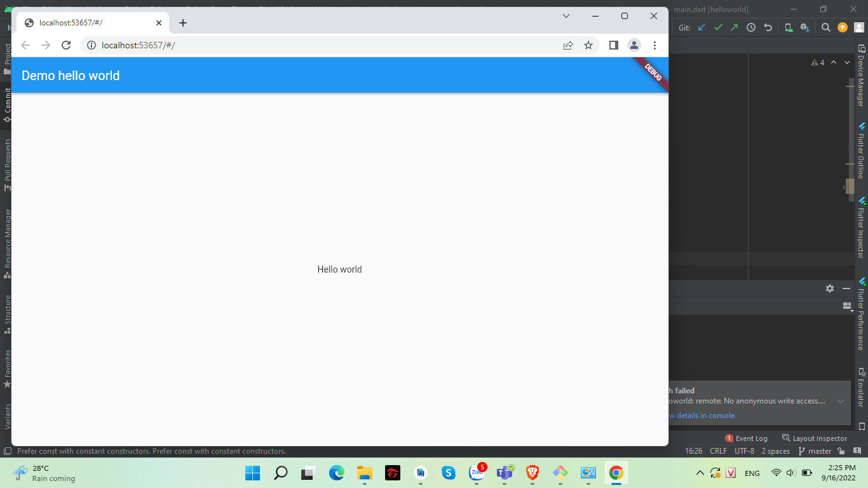Click the details in console link

click(702, 415)
